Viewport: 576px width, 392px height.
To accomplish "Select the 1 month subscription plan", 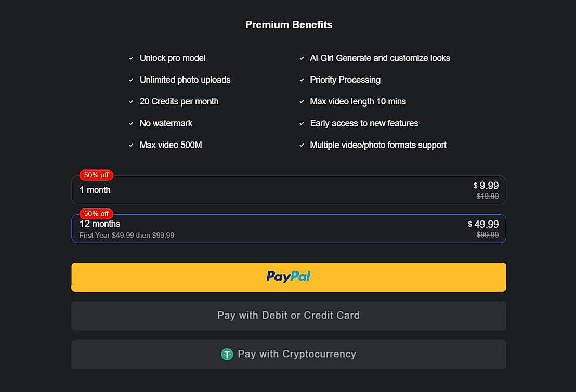I will [289, 190].
